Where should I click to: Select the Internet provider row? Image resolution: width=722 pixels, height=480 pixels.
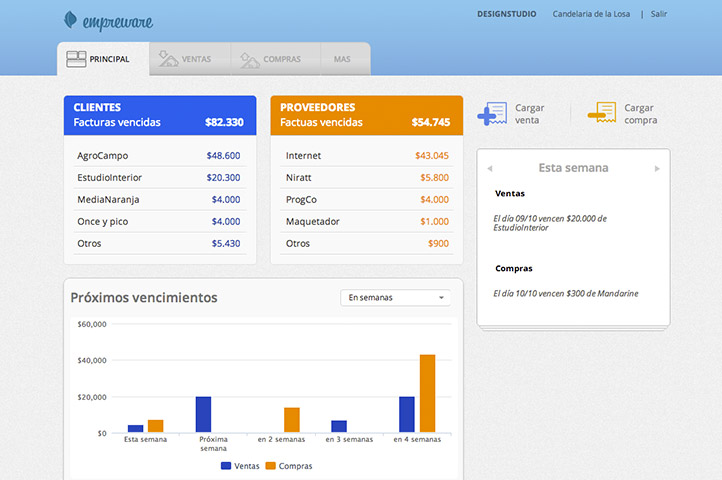366,156
